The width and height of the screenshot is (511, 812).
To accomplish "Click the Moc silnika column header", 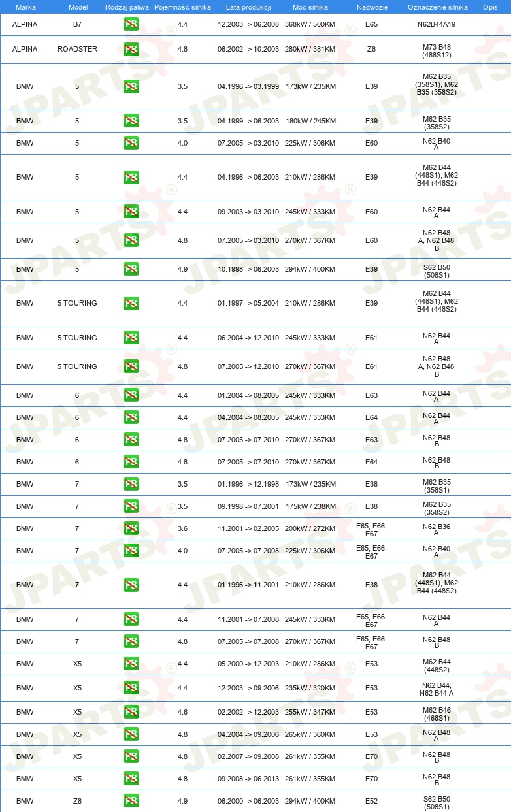I will coord(310,7).
